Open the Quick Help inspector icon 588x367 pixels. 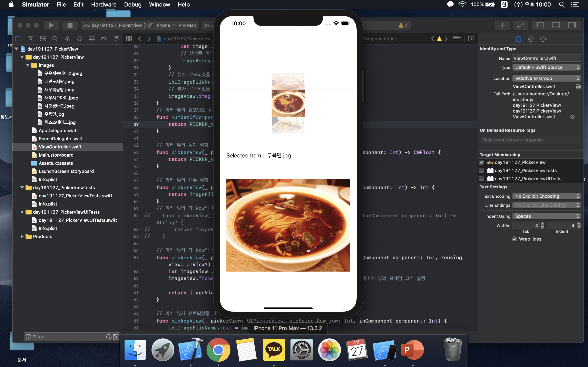(x=543, y=39)
